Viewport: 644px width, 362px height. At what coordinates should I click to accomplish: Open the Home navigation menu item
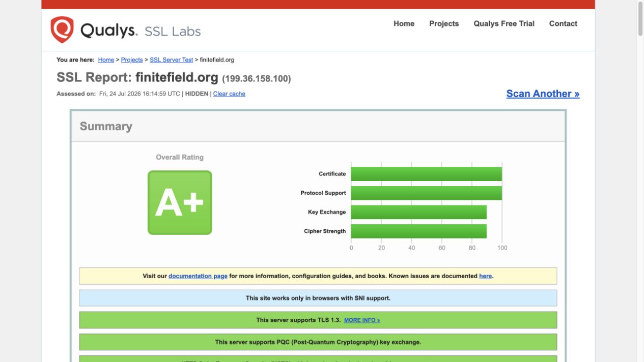pyautogui.click(x=404, y=23)
